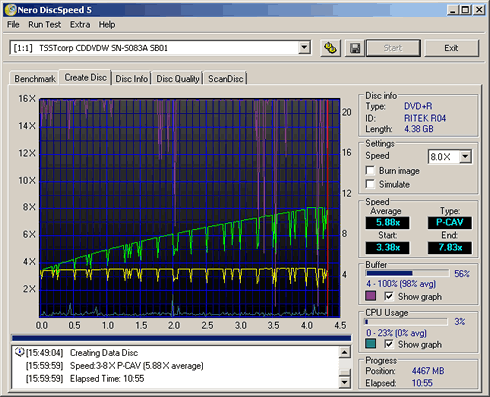Tick the Simulate checkbox

click(x=370, y=184)
